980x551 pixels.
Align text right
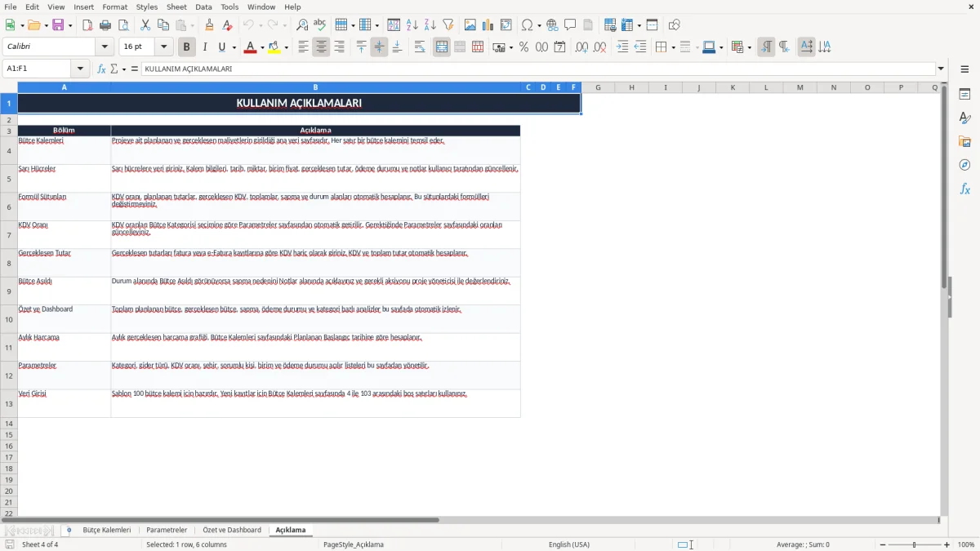[339, 47]
